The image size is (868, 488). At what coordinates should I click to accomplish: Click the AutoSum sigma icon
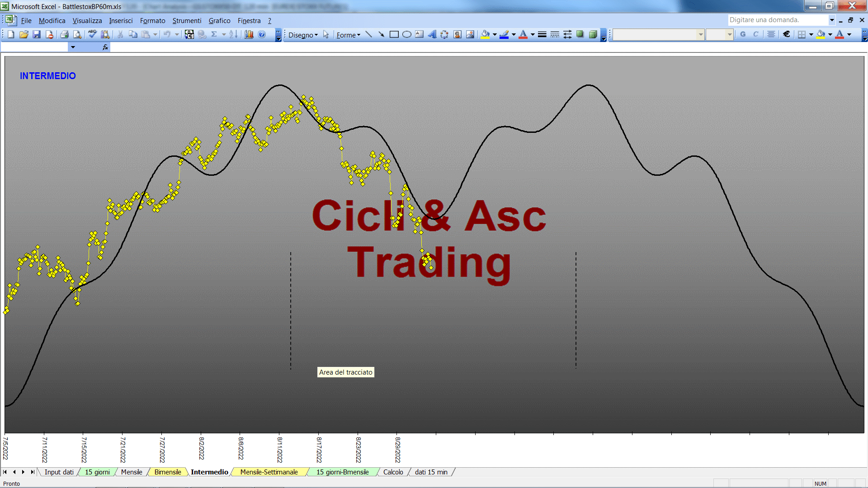click(x=214, y=34)
